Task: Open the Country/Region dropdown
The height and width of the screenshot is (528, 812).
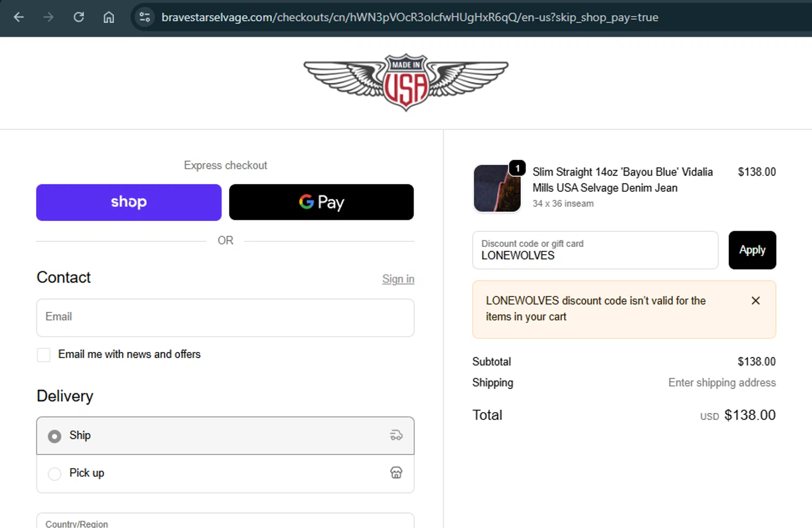Action: 225,521
